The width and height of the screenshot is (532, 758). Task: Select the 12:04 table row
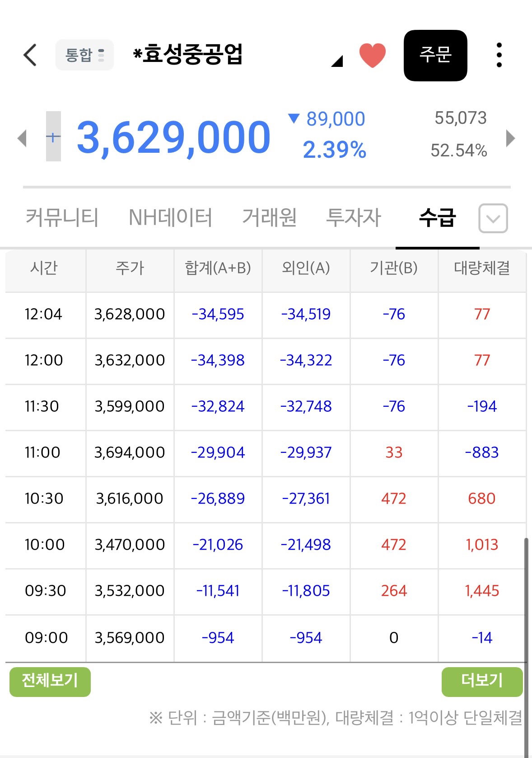(x=266, y=315)
